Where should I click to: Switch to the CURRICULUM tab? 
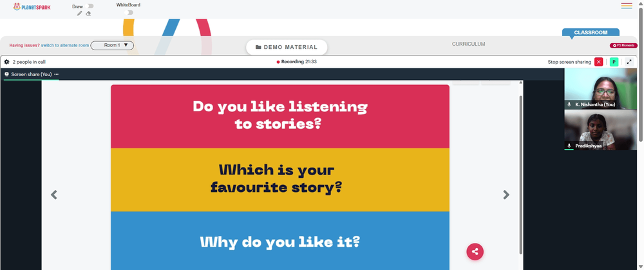coord(468,44)
